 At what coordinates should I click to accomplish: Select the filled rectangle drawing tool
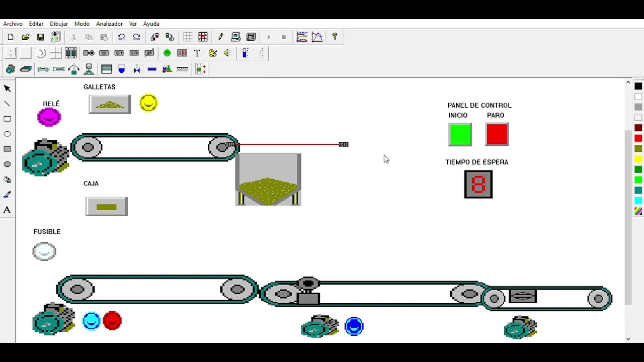pos(8,149)
